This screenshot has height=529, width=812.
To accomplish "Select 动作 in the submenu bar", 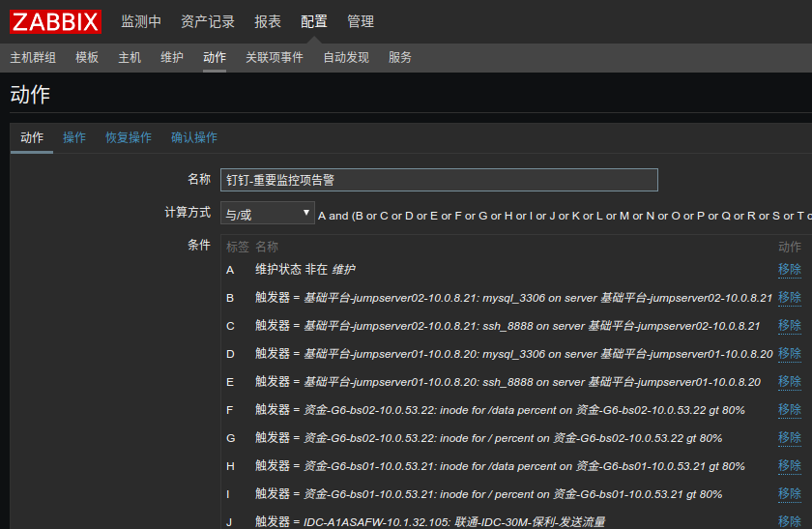I will 215,57.
